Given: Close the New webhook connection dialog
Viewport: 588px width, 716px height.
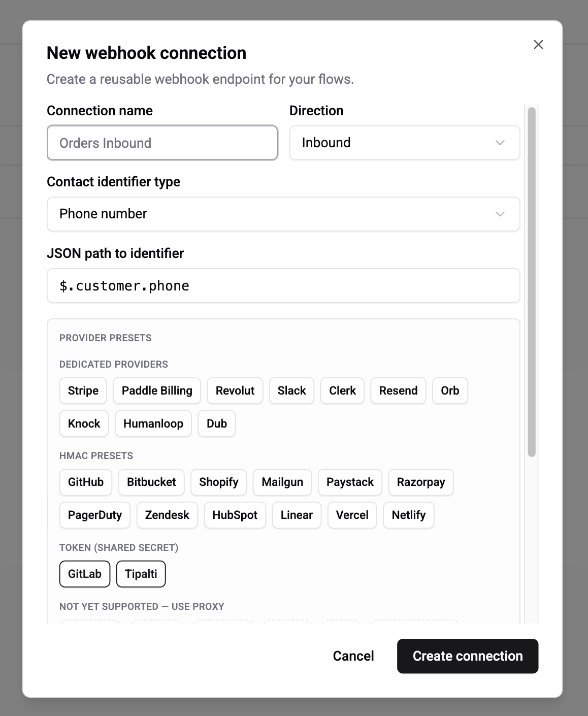Looking at the screenshot, I should [538, 45].
